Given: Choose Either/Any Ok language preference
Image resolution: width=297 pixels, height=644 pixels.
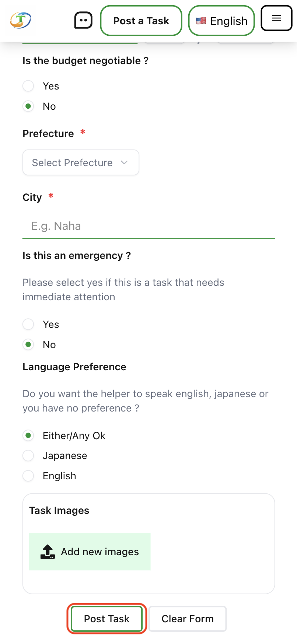Looking at the screenshot, I should pos(28,436).
